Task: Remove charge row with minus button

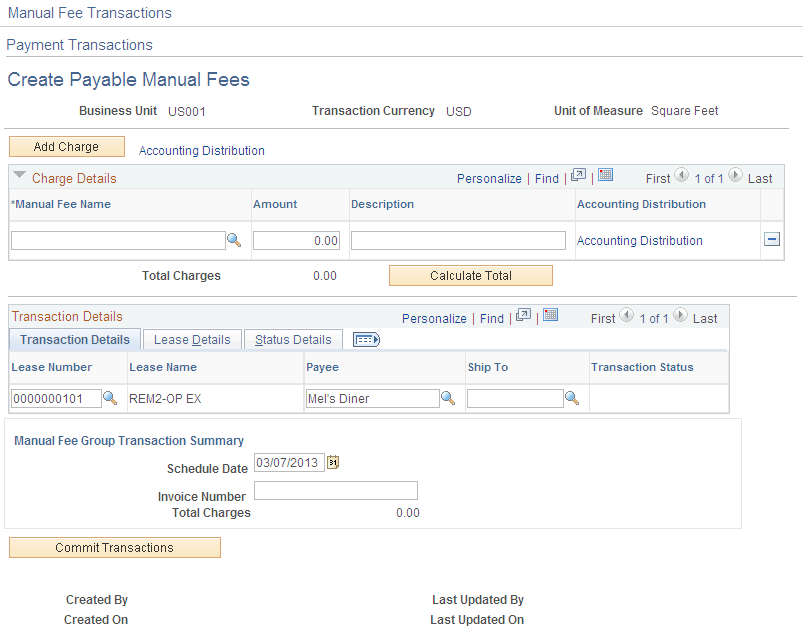Action: point(771,240)
